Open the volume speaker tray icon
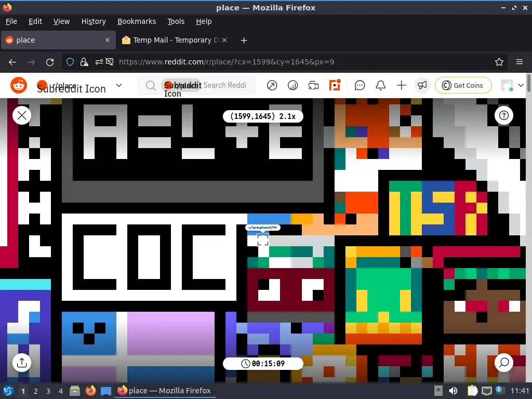Screen dimensions: 532x399 pos(453,391)
